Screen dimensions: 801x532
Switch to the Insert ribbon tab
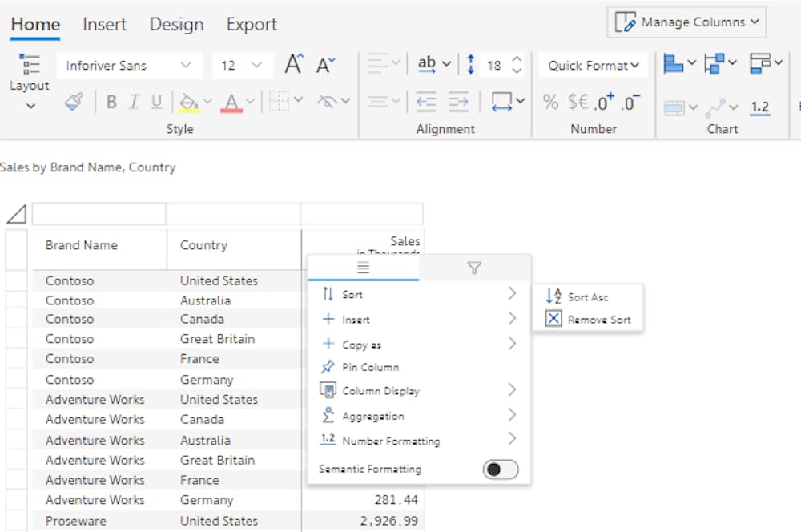coord(104,25)
